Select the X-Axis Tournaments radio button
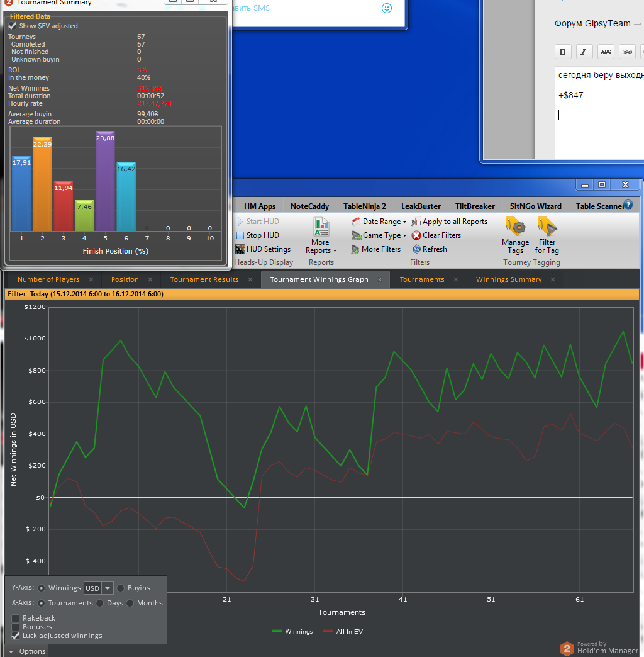644x657 pixels. pos(41,603)
